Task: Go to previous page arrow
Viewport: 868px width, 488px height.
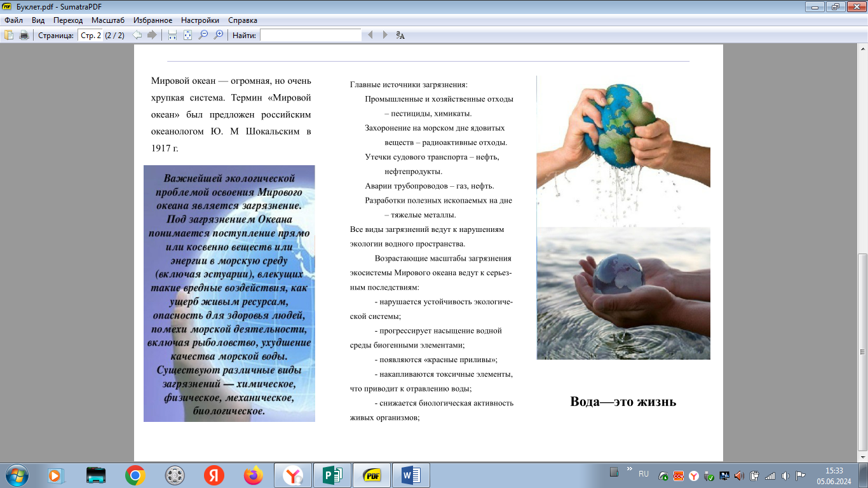Action: click(x=137, y=35)
